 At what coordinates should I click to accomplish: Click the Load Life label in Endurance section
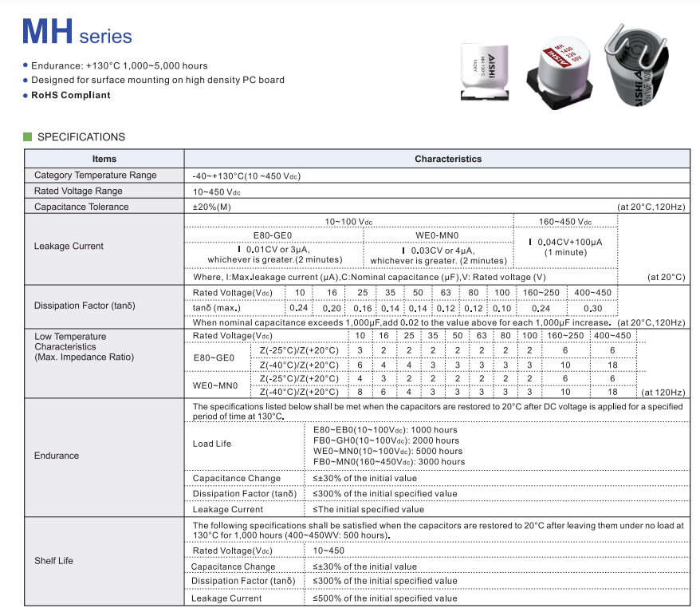pyautogui.click(x=212, y=444)
